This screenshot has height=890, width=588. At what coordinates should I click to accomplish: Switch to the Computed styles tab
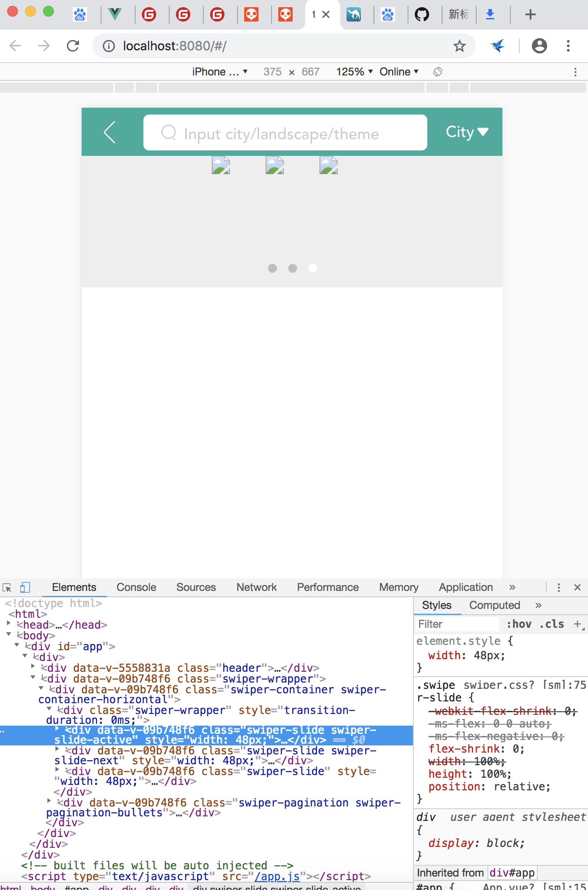point(495,605)
